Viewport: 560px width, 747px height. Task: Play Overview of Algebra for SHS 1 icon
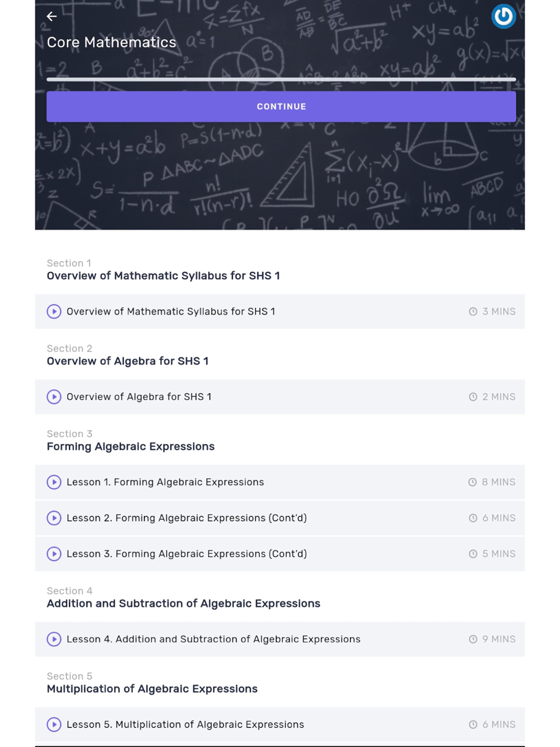click(54, 397)
